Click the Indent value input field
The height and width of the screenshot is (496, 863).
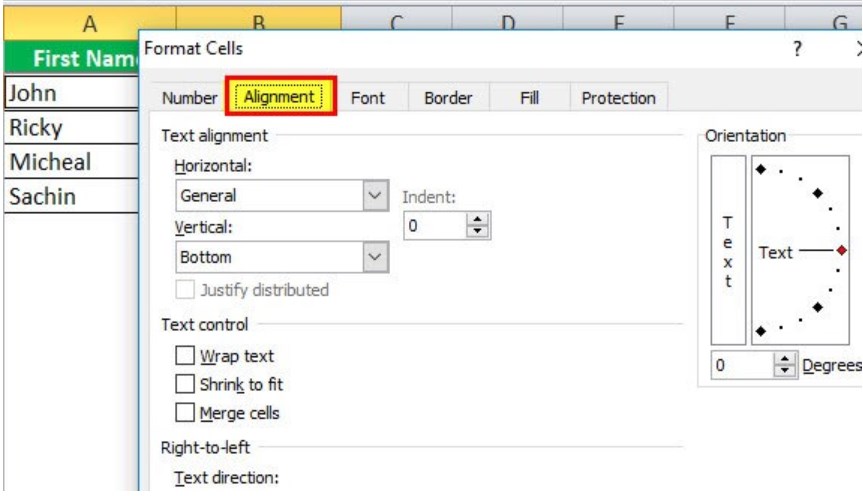[x=435, y=226]
